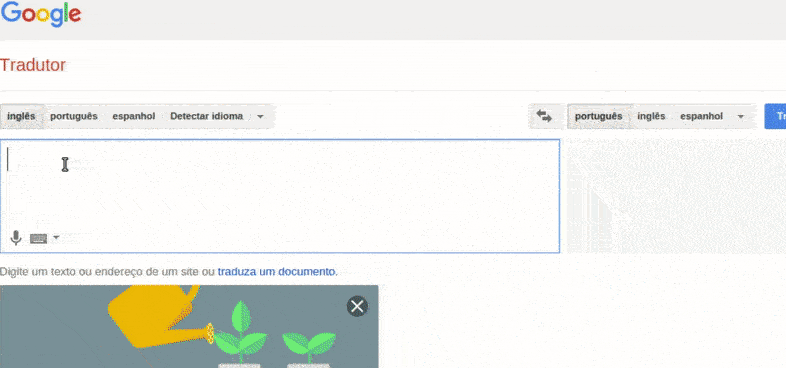The height and width of the screenshot is (368, 786).
Task: Focus the source text input box
Action: point(280,196)
